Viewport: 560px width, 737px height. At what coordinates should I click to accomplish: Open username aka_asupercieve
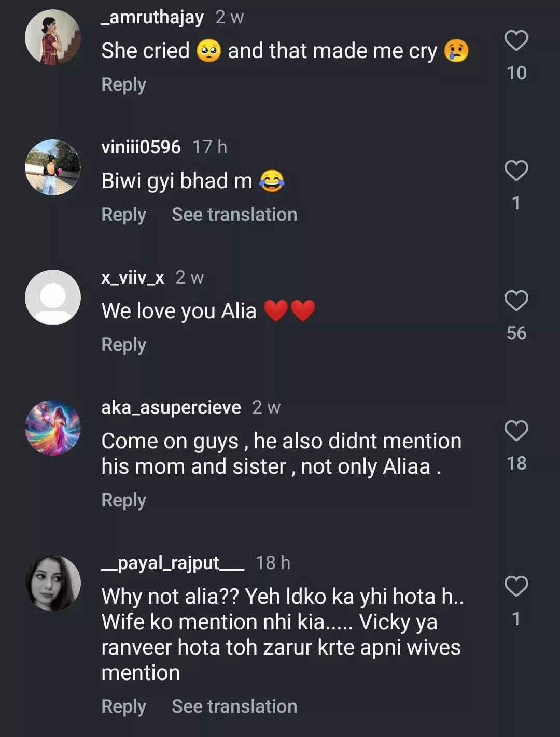pyautogui.click(x=171, y=407)
